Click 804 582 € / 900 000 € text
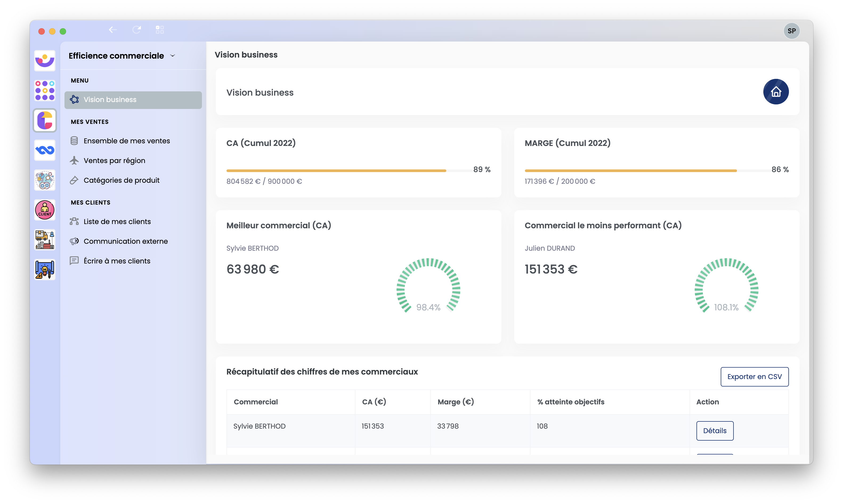Image resolution: width=843 pixels, height=504 pixels. (x=264, y=181)
